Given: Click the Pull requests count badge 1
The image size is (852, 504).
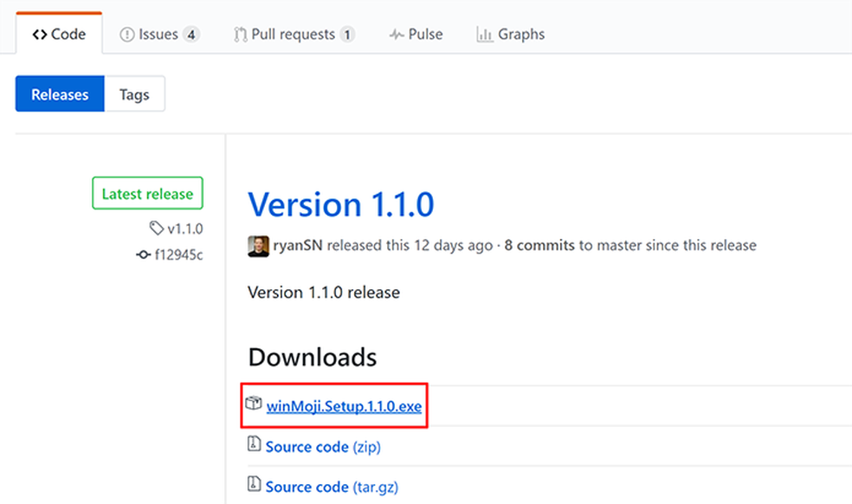Looking at the screenshot, I should (348, 35).
